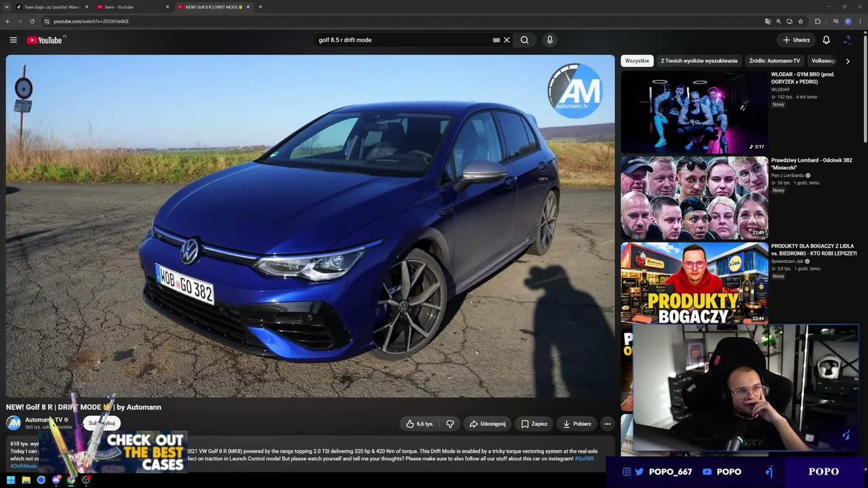
Task: Save the video with 'Zapisz' button
Action: pyautogui.click(x=534, y=424)
